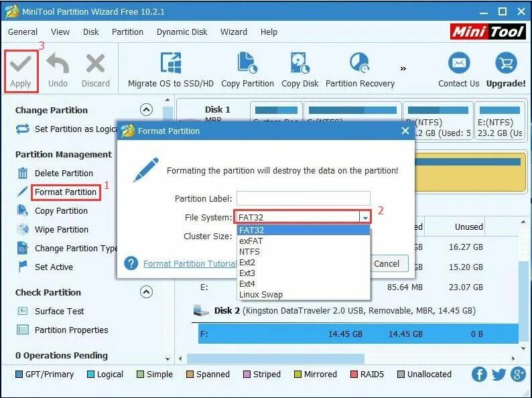Open the Format Partition Tutorial link

pyautogui.click(x=190, y=263)
